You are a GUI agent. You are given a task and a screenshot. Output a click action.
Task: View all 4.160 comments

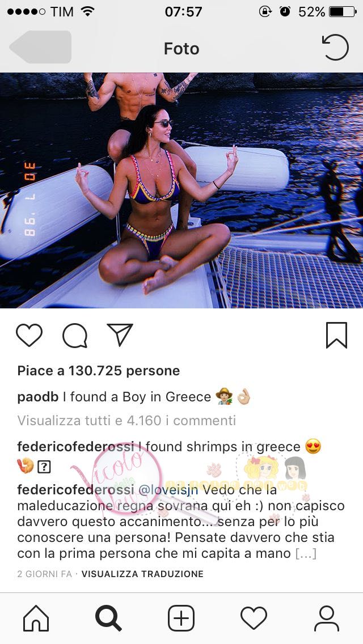[x=126, y=421]
